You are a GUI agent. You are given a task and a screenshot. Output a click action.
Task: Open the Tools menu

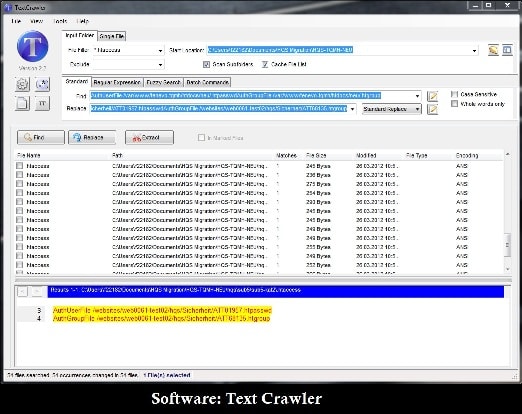pyautogui.click(x=60, y=21)
